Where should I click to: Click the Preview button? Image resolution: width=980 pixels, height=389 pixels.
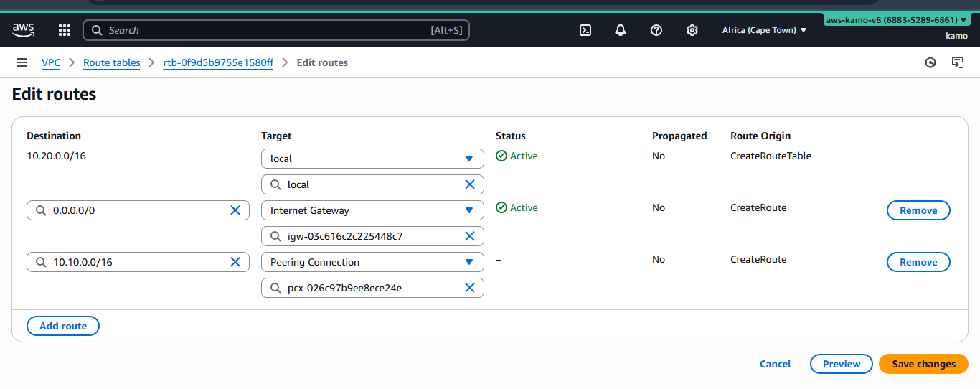(841, 364)
